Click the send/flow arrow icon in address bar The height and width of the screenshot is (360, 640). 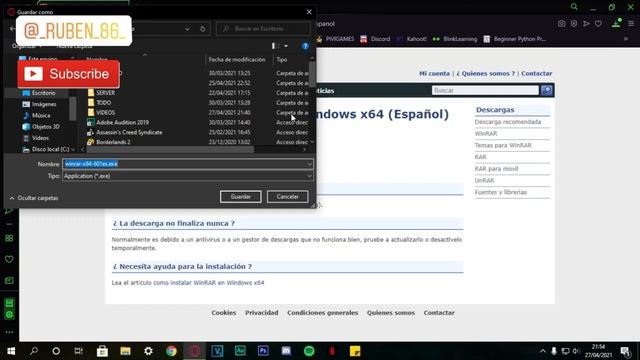coord(586,24)
